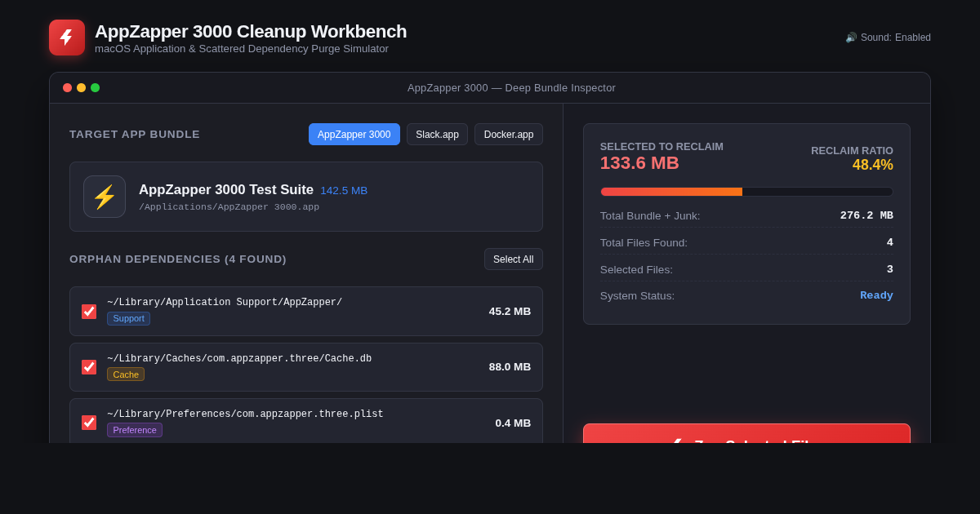Click the ~/Library/Caches/com.appzapper.three/Cache.db path
Image resolution: width=980 pixels, height=514 pixels.
tap(239, 359)
